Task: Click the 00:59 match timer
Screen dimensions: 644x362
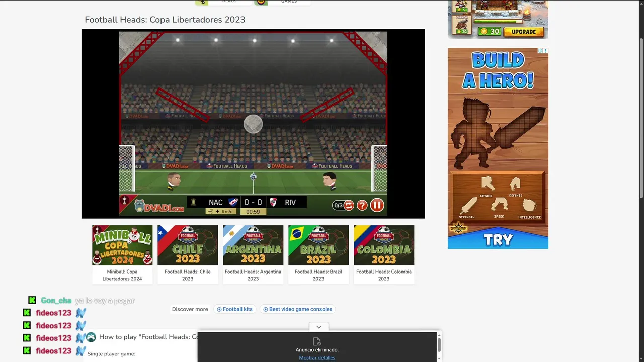Action: point(253,212)
